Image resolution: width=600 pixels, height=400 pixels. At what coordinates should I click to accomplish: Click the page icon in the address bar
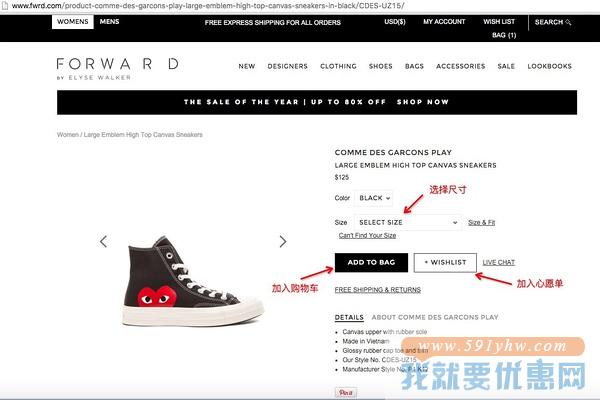[x=5, y=5]
